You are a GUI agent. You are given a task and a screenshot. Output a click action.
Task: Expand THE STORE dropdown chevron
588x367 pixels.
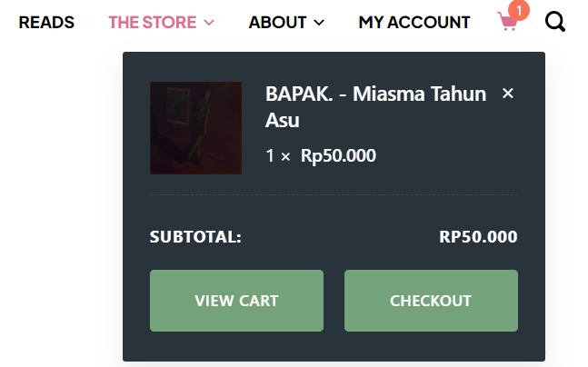(210, 23)
